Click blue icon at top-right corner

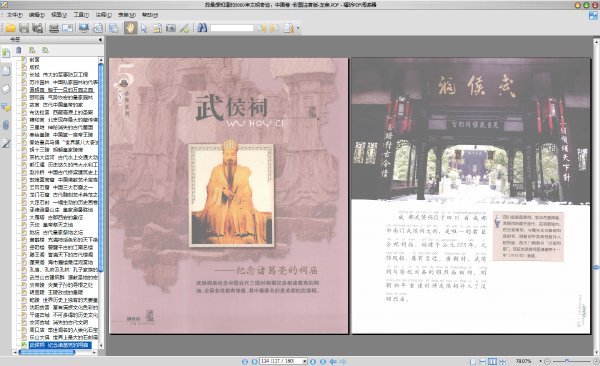593,16
